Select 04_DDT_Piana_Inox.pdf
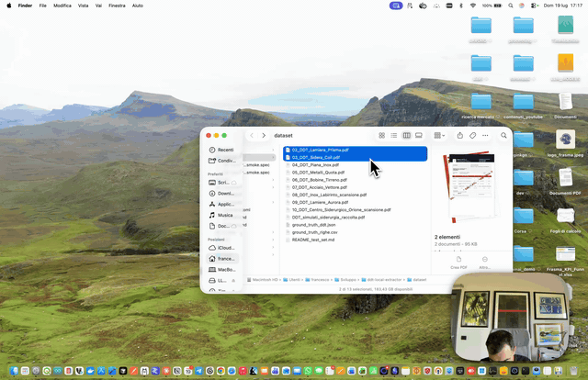 355,165
